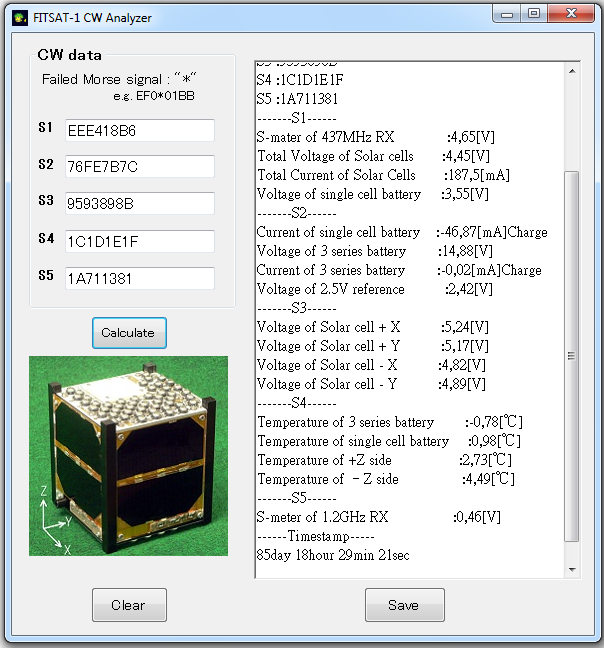Click 'Voltage of Solar cell - Y' line
Viewport: 604px width, 648px height.
[371, 384]
